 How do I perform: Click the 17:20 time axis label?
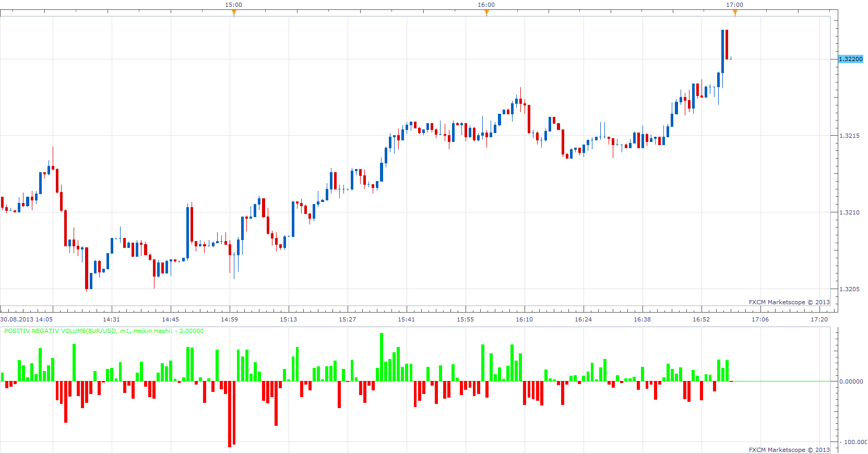pyautogui.click(x=819, y=319)
